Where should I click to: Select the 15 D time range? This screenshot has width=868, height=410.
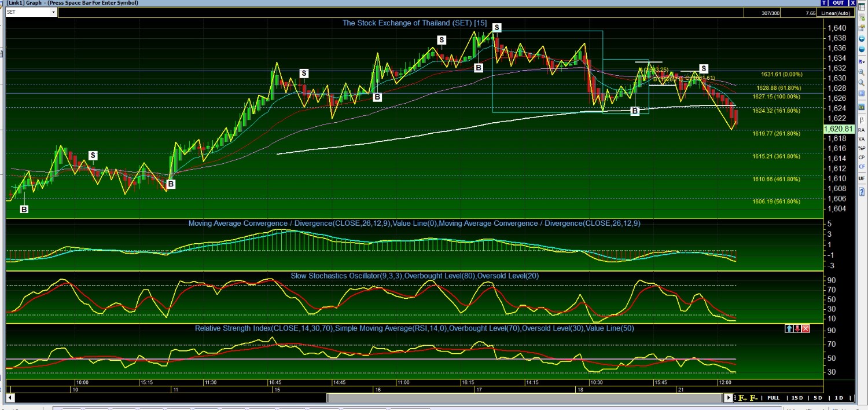[797, 398]
